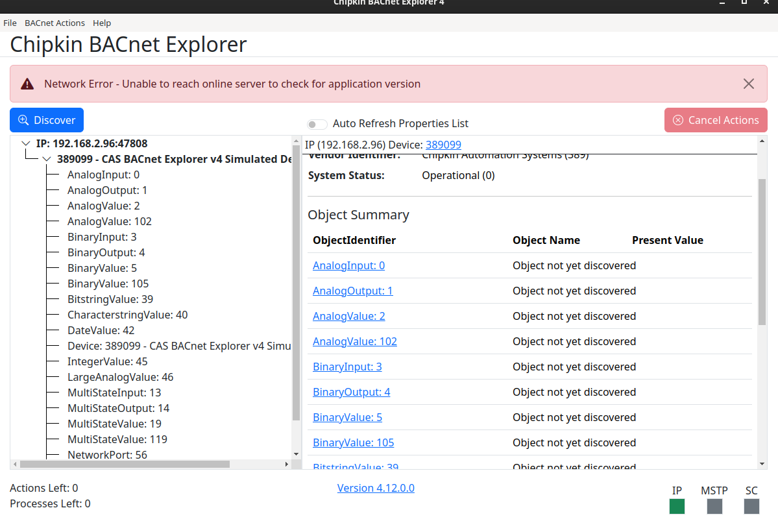Open the Help menu

[102, 23]
